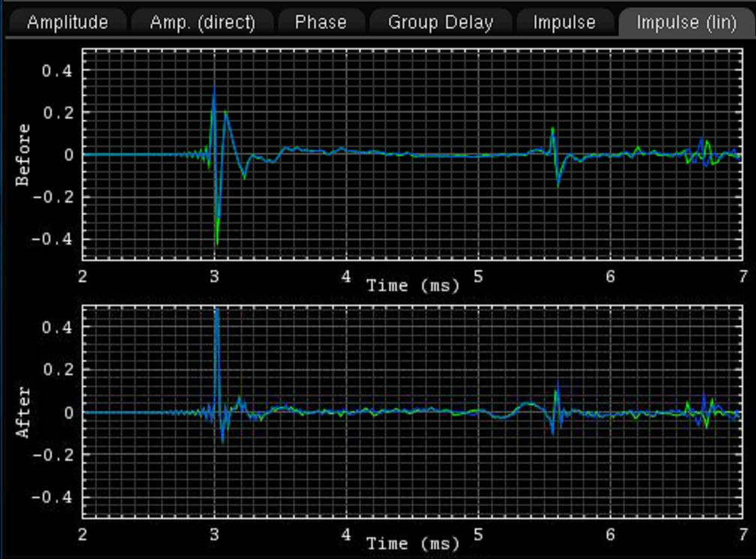Click the 0.4 y-axis tick of Before graph
The image size is (756, 559).
(x=56, y=71)
